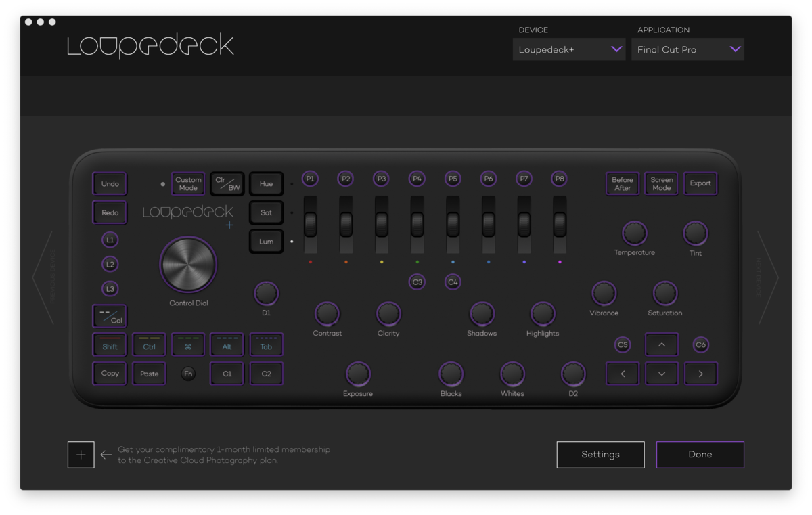Select the P4 round button

click(x=417, y=179)
